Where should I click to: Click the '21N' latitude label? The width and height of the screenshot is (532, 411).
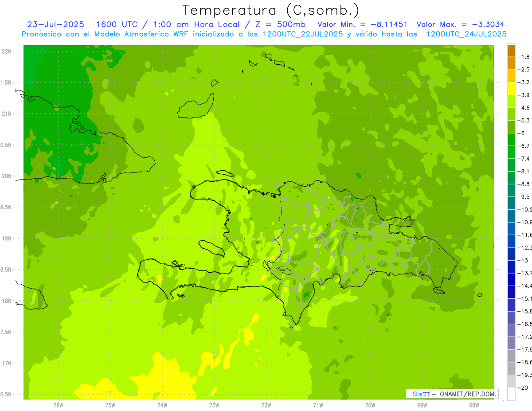[8, 114]
